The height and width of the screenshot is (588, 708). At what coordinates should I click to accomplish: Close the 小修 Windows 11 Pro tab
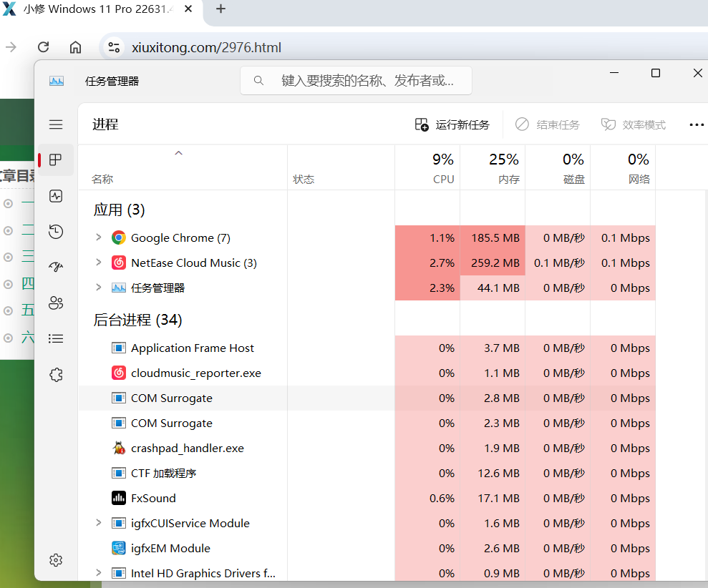coord(188,9)
